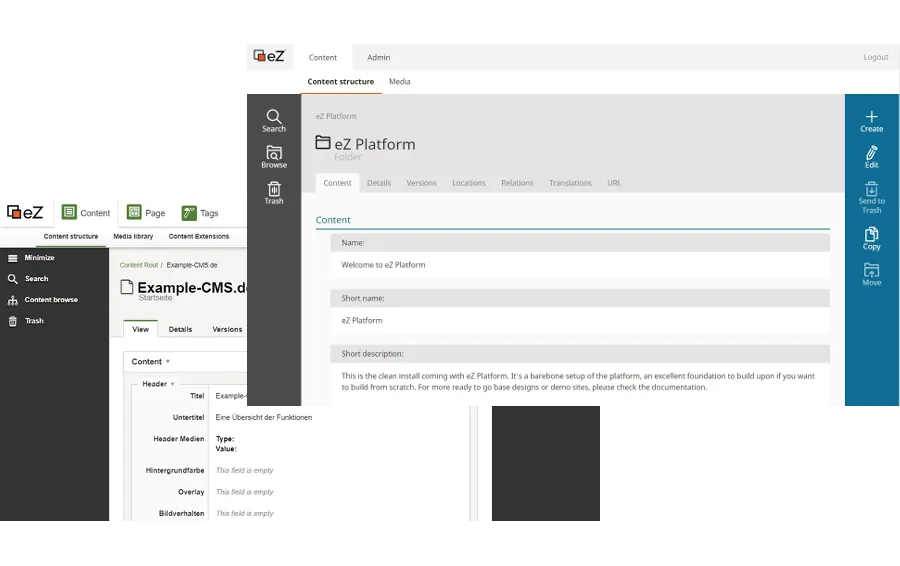
Task: Switch to the Details tab in eZ Platform
Action: [379, 183]
